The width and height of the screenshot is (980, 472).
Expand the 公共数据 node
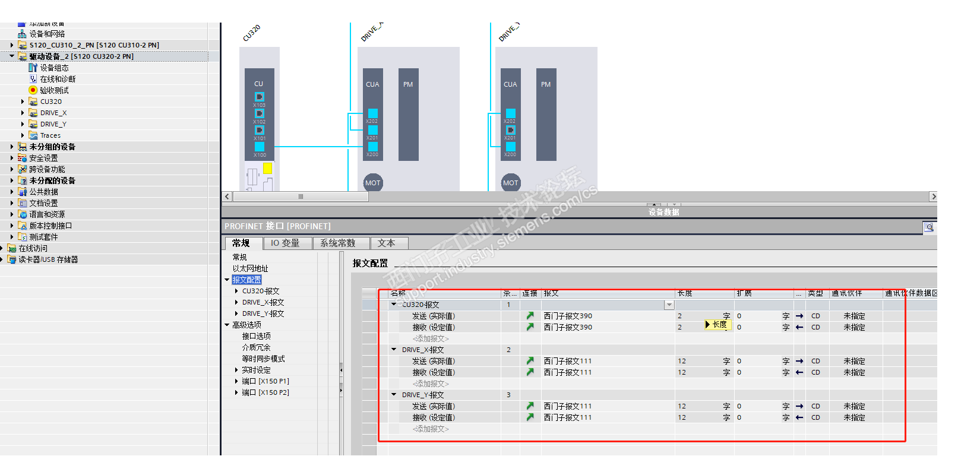tap(12, 192)
